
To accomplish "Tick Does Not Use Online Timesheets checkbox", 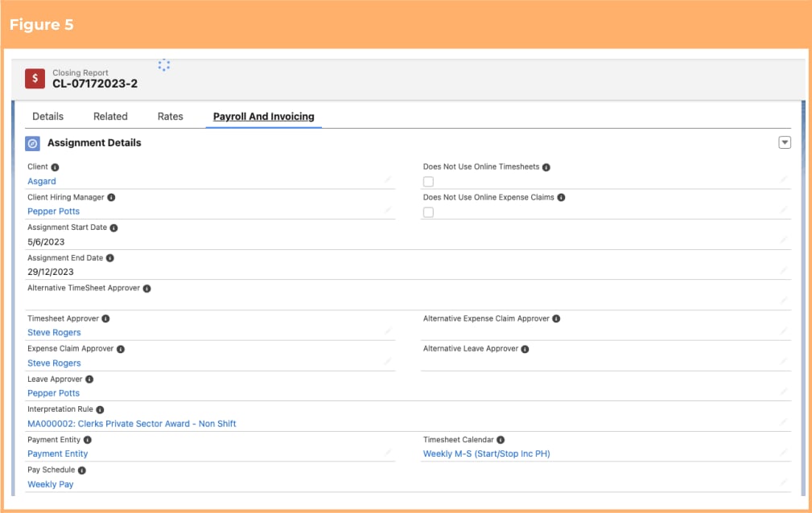I will point(428,182).
